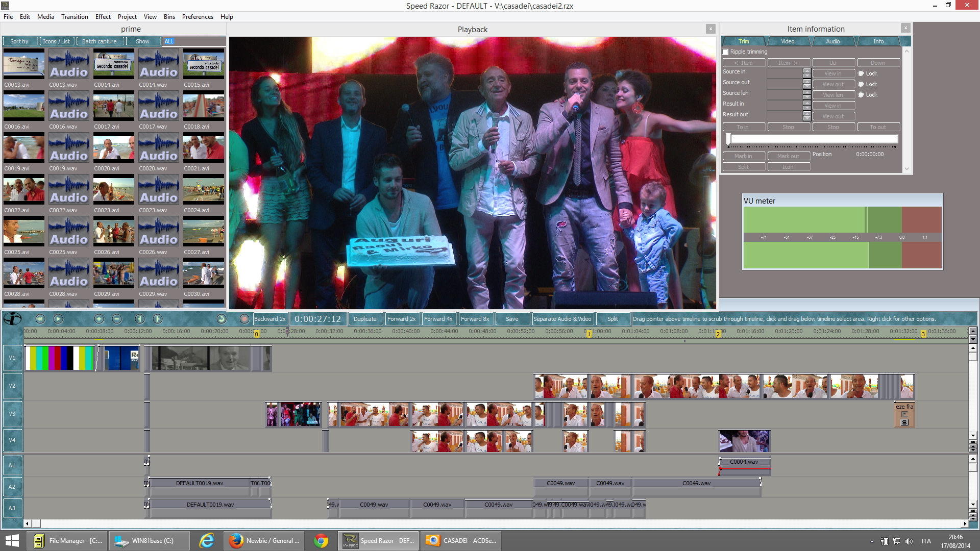
Task: Click the trim position slider handle
Action: point(728,139)
